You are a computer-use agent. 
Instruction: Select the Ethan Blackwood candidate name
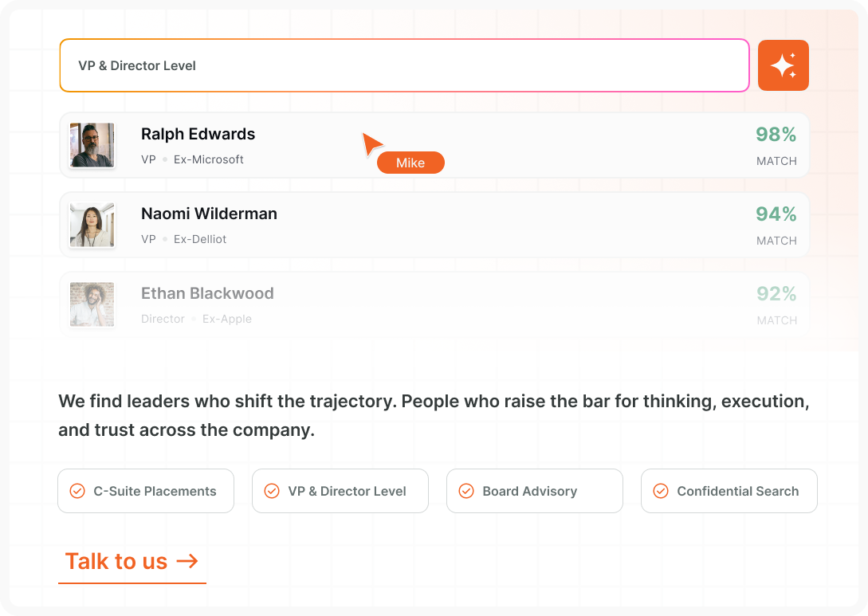tap(207, 293)
